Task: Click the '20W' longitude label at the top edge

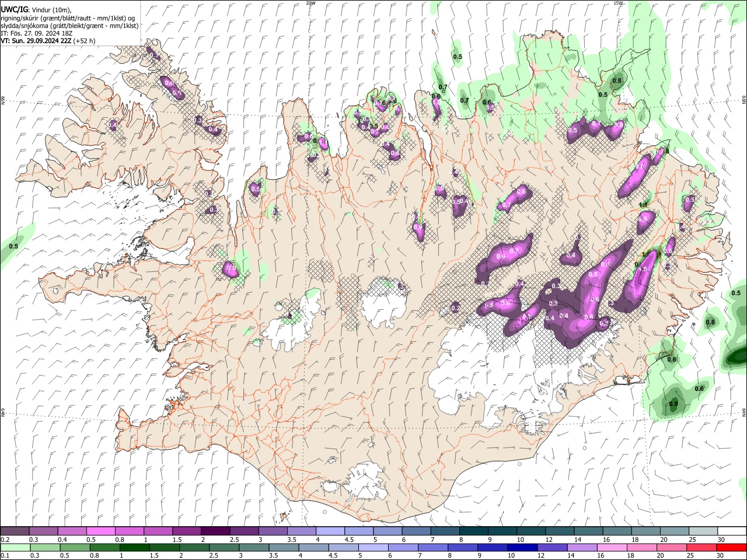Action: click(310, 3)
